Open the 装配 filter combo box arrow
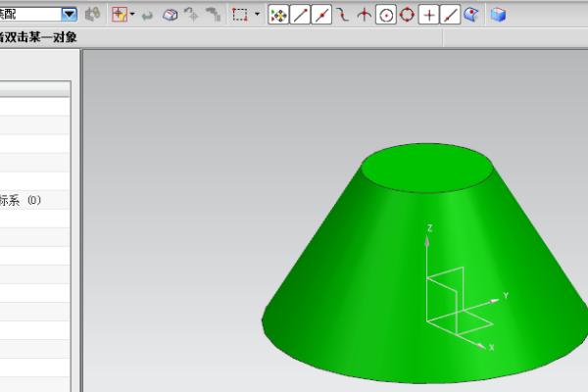Screen dimensions: 588x392 (69, 15)
